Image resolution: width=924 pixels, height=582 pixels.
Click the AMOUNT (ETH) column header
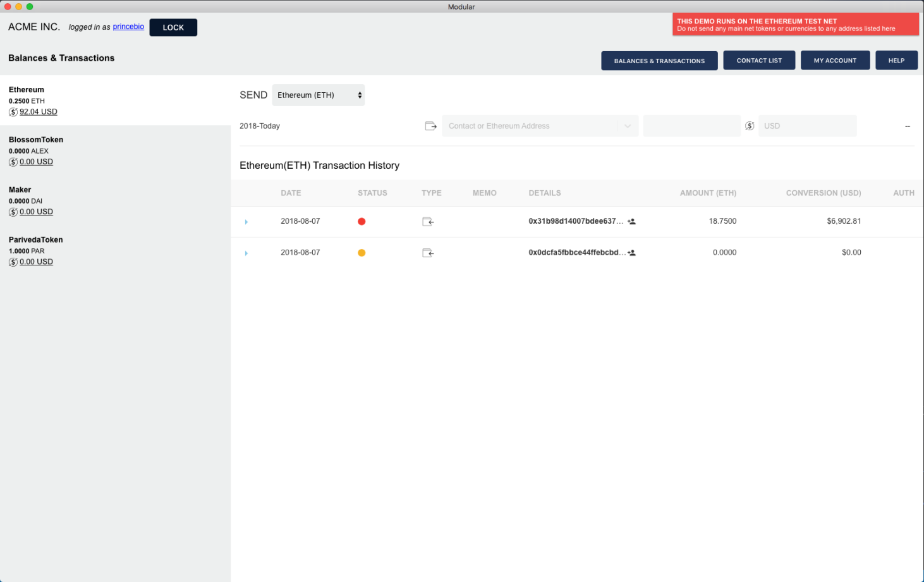[708, 193]
